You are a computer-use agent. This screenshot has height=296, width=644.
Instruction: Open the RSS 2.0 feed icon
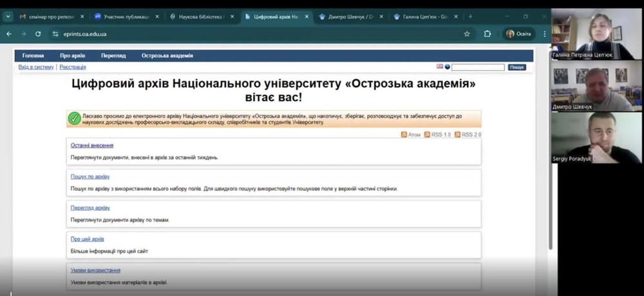(x=458, y=135)
